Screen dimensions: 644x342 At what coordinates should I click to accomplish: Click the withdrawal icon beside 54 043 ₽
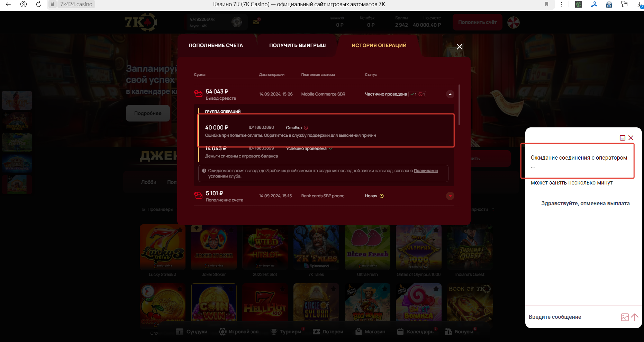point(198,93)
